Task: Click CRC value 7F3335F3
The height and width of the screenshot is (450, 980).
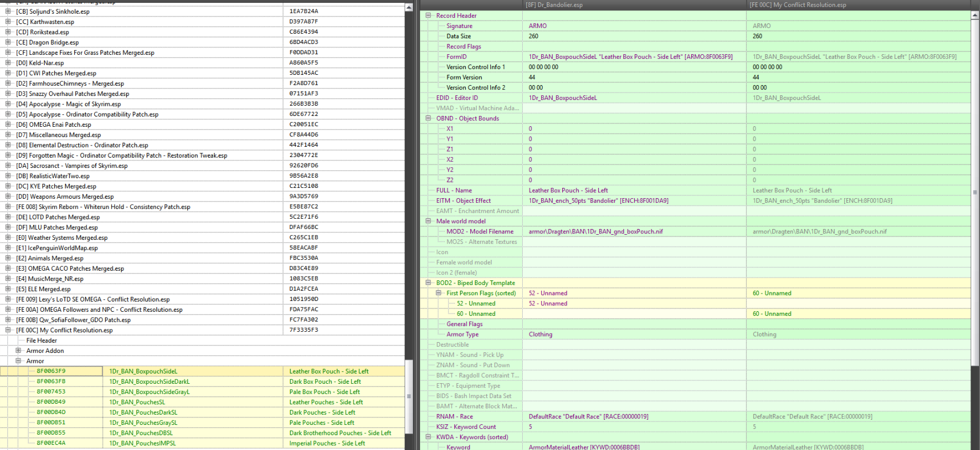Action: click(304, 330)
